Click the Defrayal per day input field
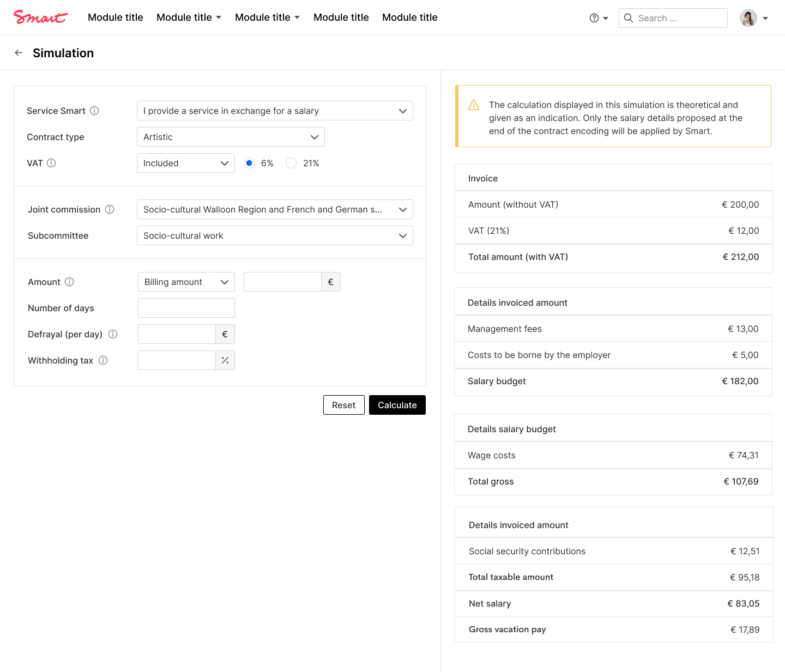 pyautogui.click(x=177, y=334)
